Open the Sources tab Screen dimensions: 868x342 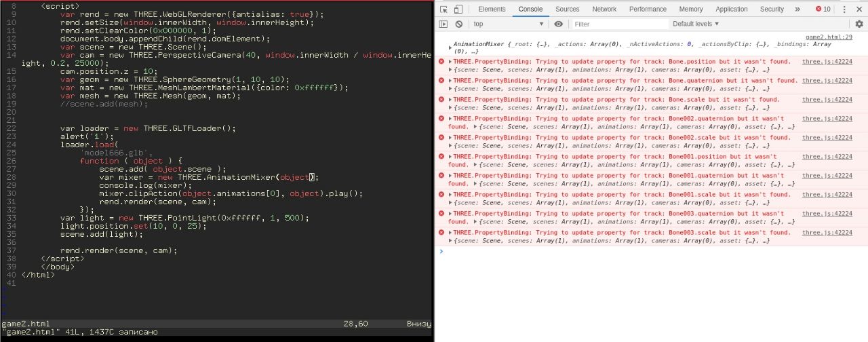pos(567,9)
